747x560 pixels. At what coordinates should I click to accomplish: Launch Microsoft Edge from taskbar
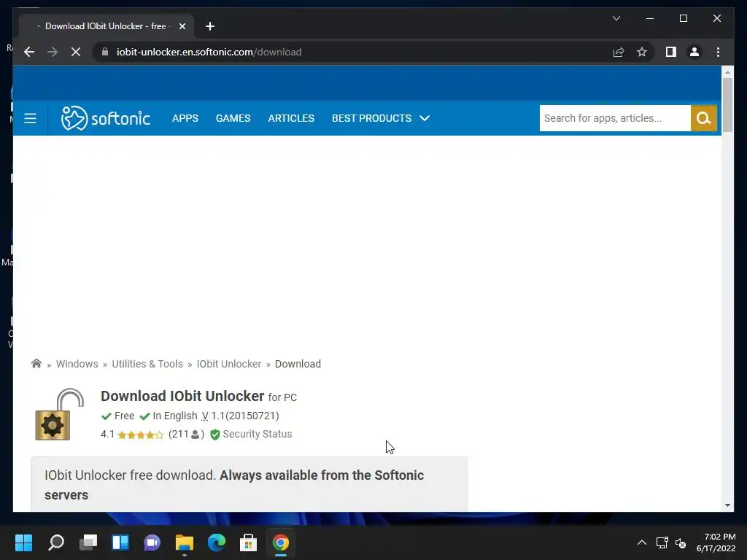click(x=216, y=542)
